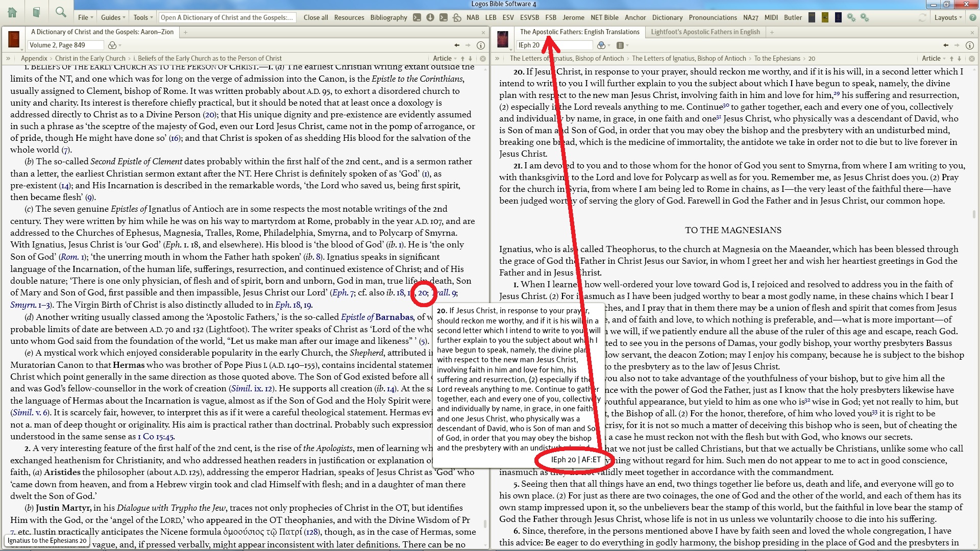Expand the Article dropdown in right panel
980x551 pixels.
[x=933, y=59]
